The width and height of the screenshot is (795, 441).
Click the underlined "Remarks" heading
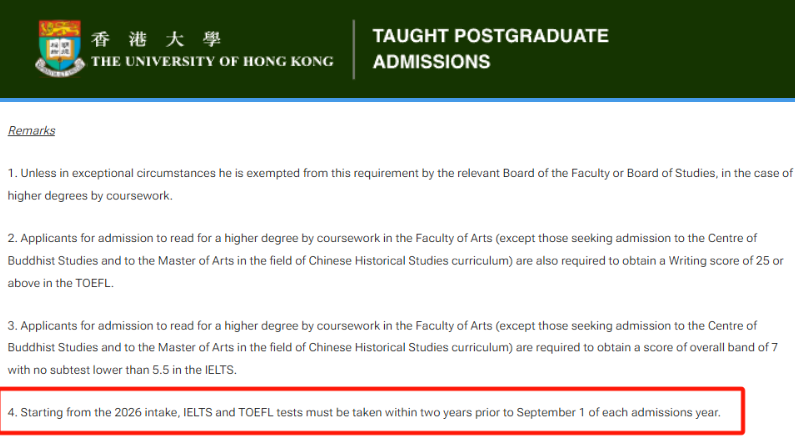point(31,131)
